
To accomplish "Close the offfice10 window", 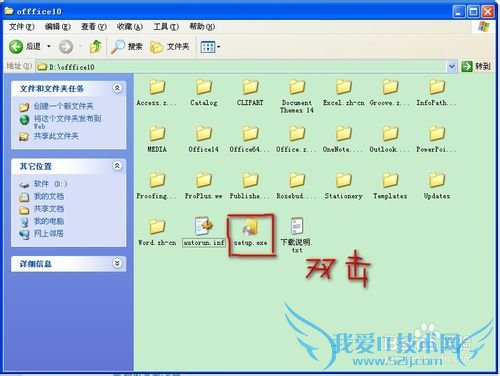I will tap(488, 12).
